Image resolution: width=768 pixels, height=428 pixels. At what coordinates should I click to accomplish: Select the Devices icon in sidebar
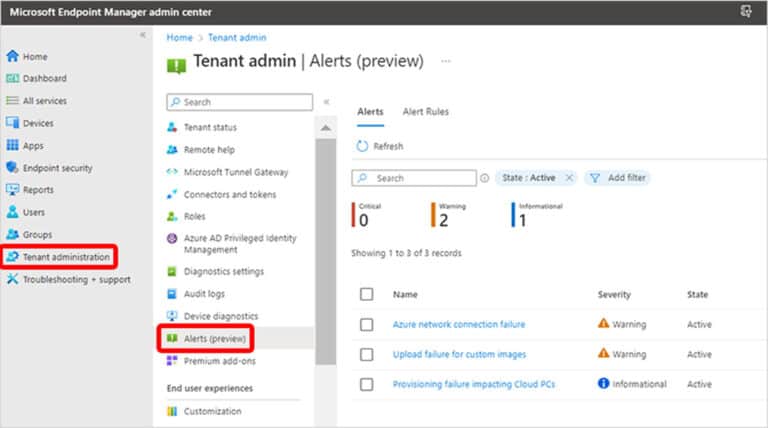pos(12,122)
